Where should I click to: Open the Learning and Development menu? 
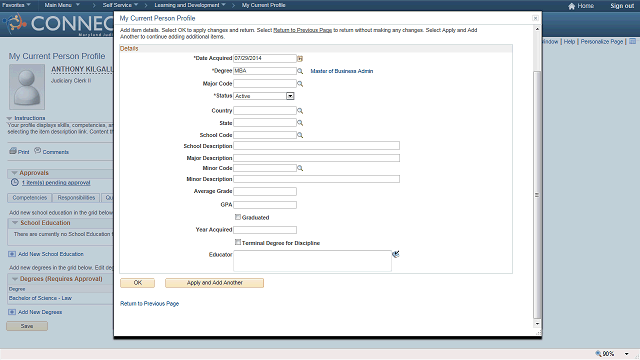190,5
